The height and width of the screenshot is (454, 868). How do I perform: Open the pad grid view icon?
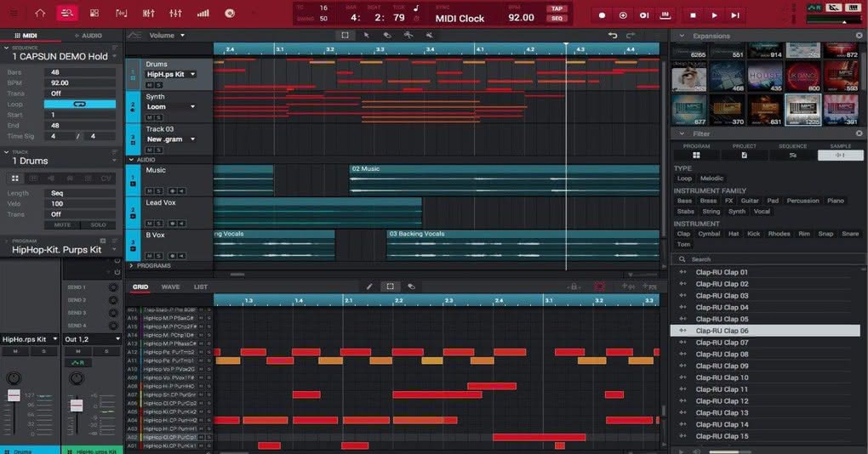[94, 13]
